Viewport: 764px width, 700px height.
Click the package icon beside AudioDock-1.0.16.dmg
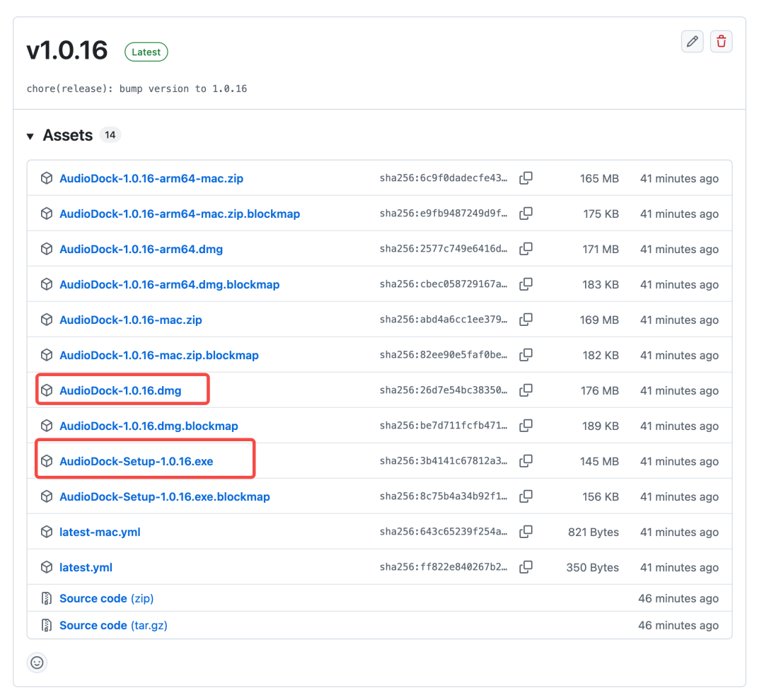coord(46,390)
